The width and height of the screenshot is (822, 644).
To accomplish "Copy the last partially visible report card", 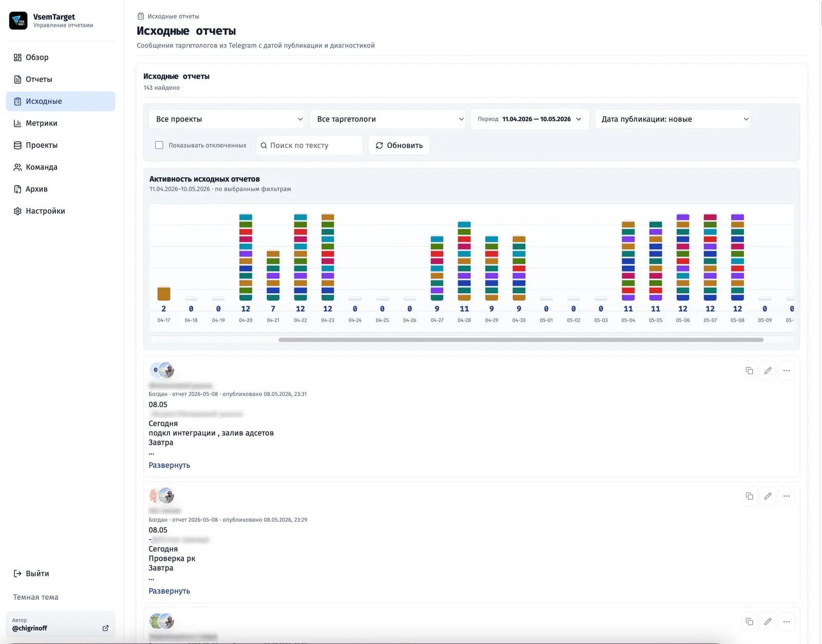I will [x=750, y=622].
